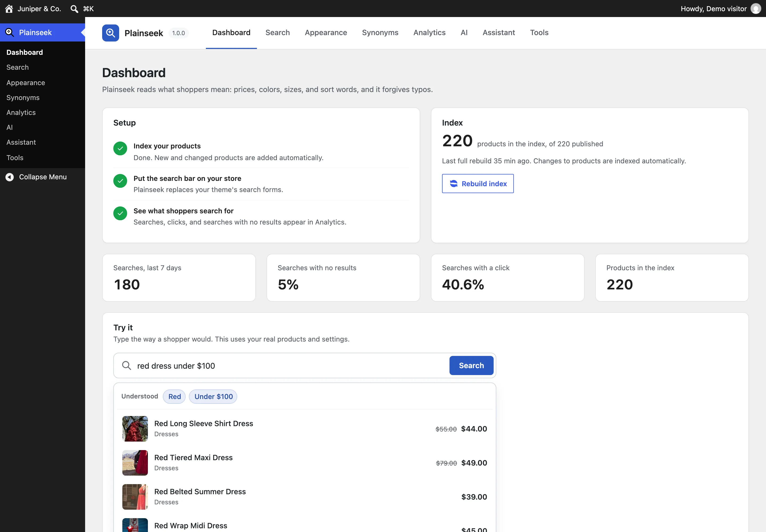Switch to the Assistant tab
The width and height of the screenshot is (766, 532).
point(499,33)
